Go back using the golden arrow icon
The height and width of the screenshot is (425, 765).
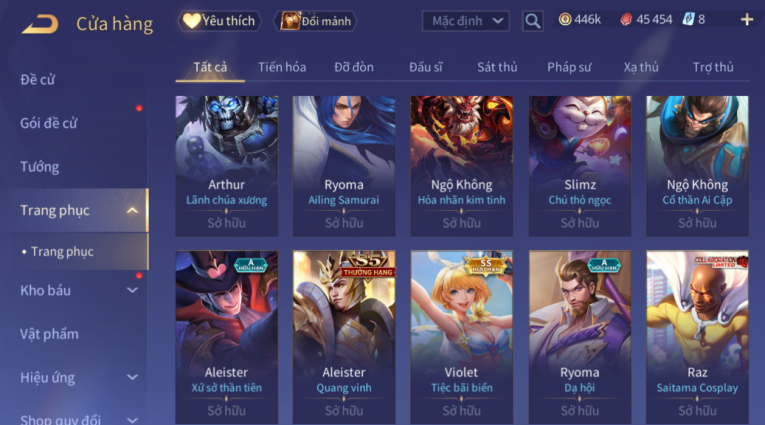[x=40, y=23]
